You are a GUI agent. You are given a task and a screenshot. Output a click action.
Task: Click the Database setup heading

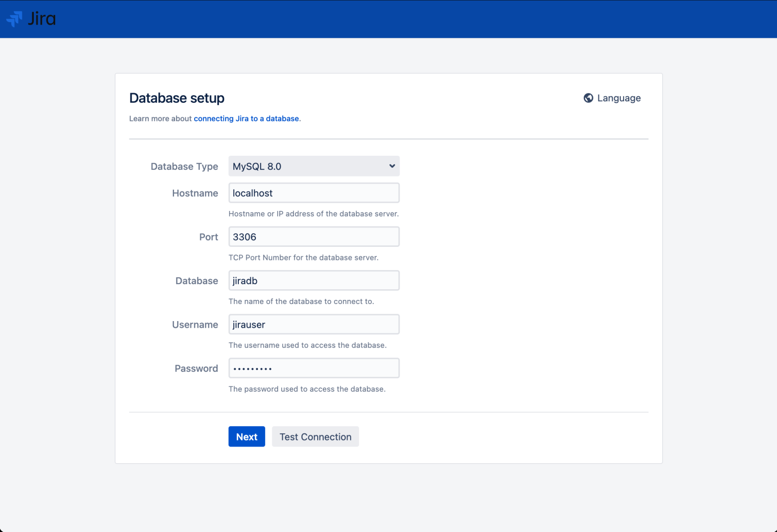177,98
